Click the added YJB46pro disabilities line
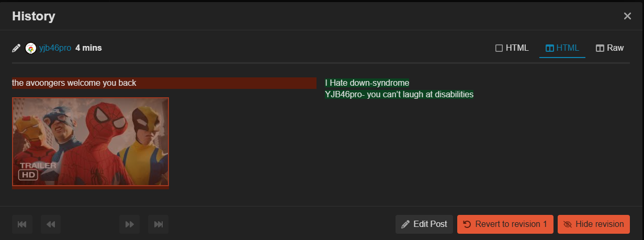The width and height of the screenshot is (644, 240). 399,94
